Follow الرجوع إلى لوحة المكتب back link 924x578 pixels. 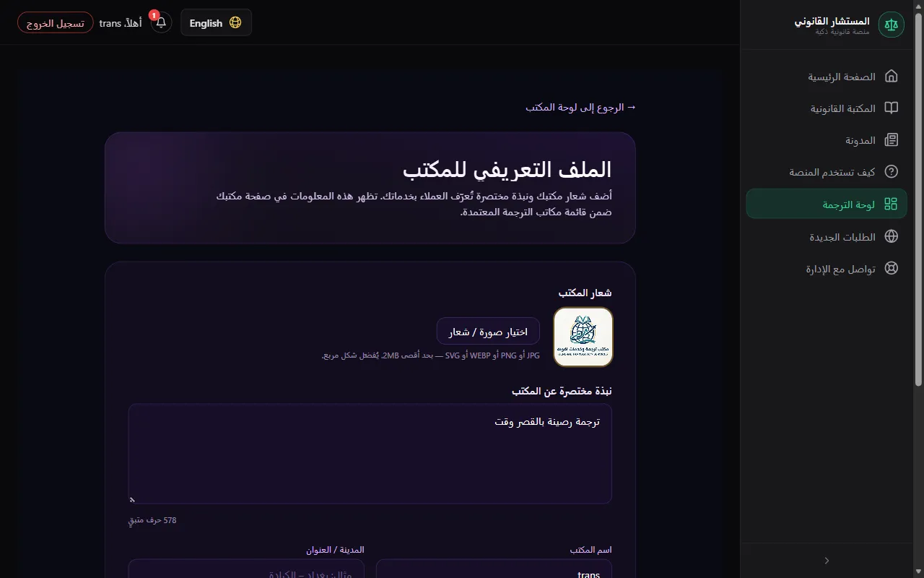pos(581,107)
